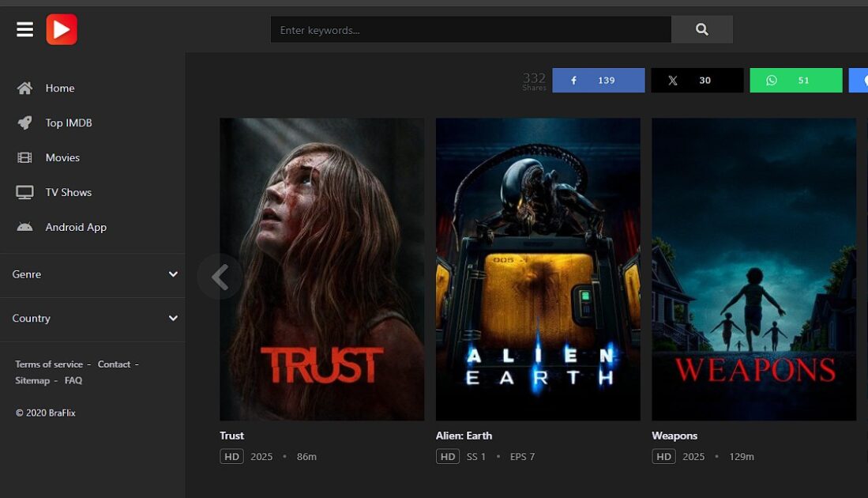Click the X logo icon
The height and width of the screenshot is (498, 868).
tap(673, 81)
